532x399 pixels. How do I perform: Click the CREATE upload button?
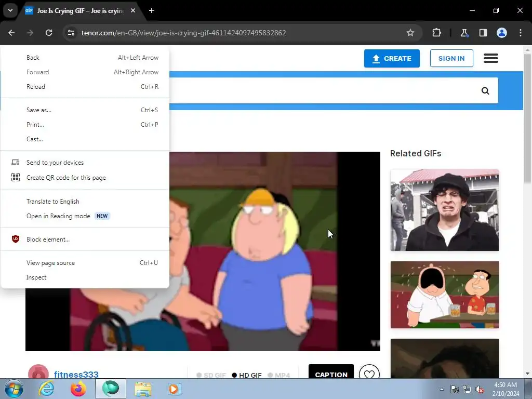[x=392, y=58]
